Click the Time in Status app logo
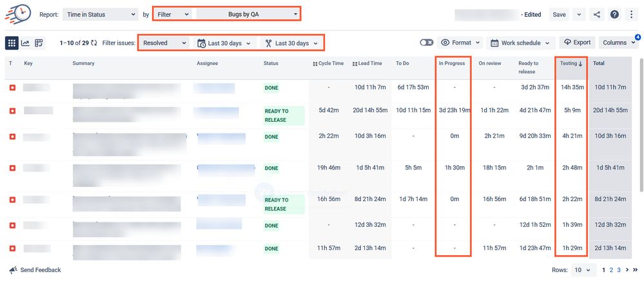 click(x=18, y=14)
